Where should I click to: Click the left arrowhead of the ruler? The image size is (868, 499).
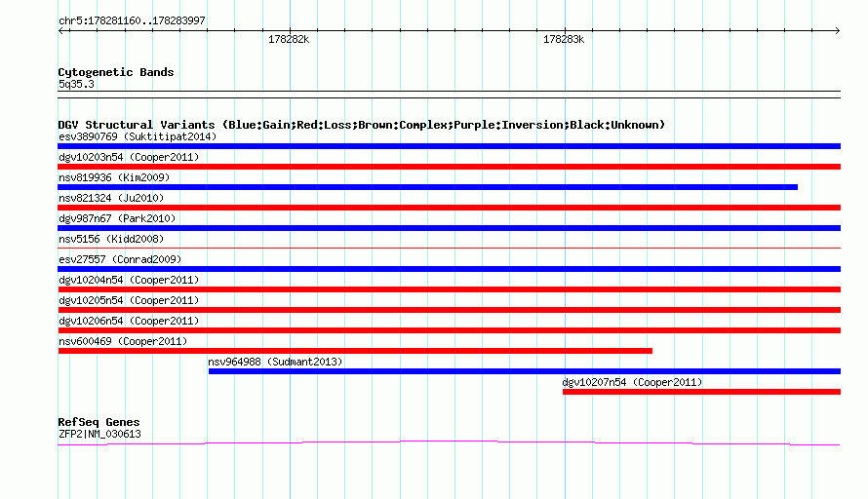click(x=61, y=31)
